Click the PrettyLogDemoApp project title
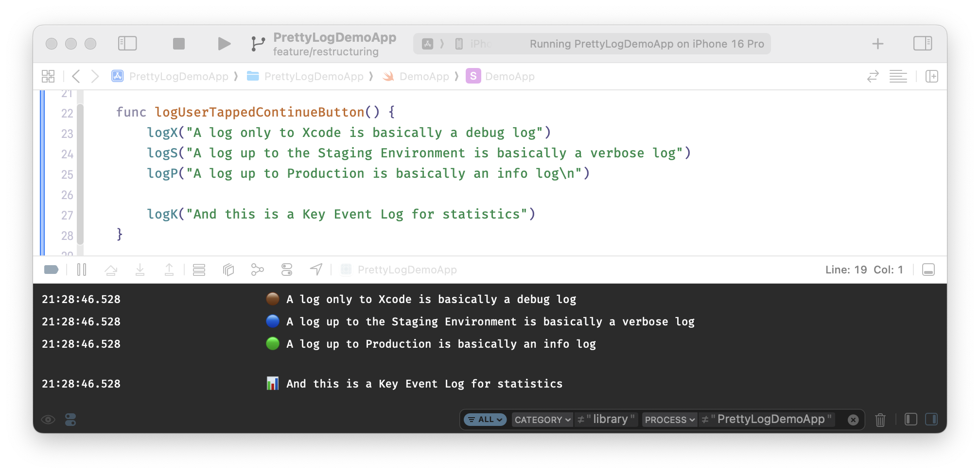Screen dimensions: 980x474 point(334,37)
